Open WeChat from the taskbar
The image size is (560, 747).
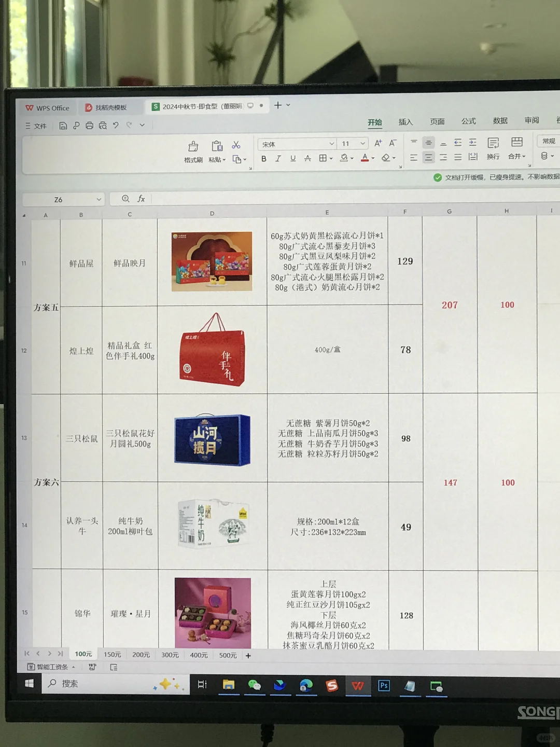click(x=255, y=685)
